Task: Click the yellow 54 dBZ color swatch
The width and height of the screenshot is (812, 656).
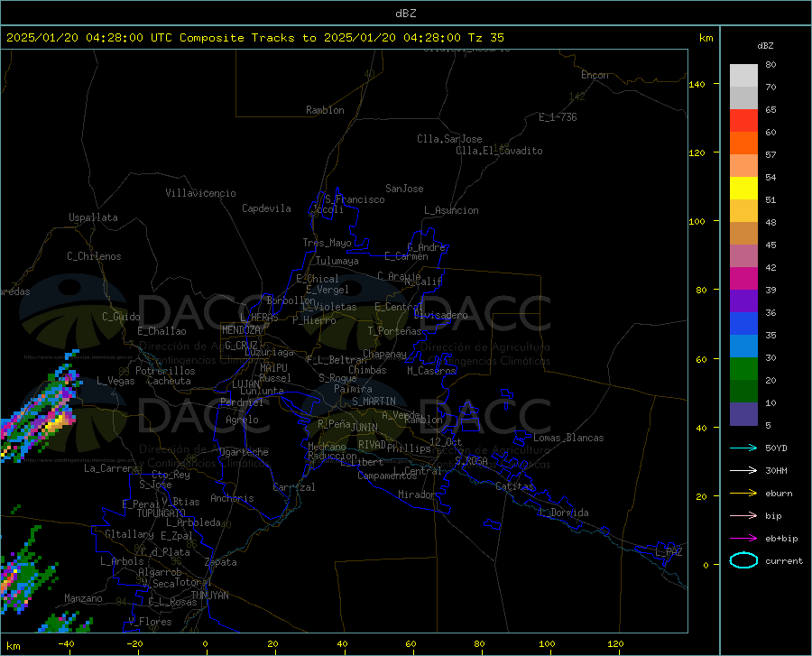Action: [743, 188]
